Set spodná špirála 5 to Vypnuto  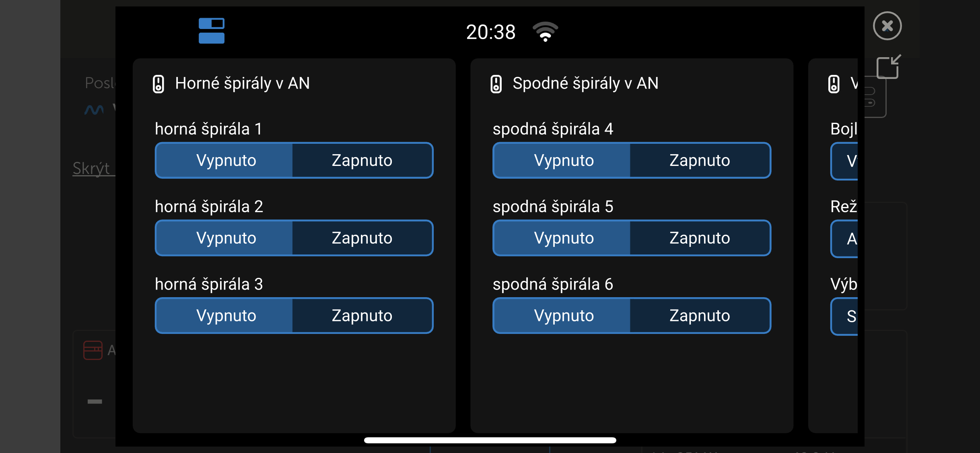563,238
